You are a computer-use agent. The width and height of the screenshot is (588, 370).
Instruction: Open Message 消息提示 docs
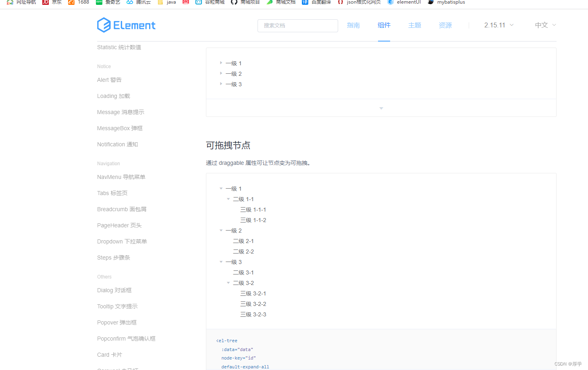click(x=121, y=112)
